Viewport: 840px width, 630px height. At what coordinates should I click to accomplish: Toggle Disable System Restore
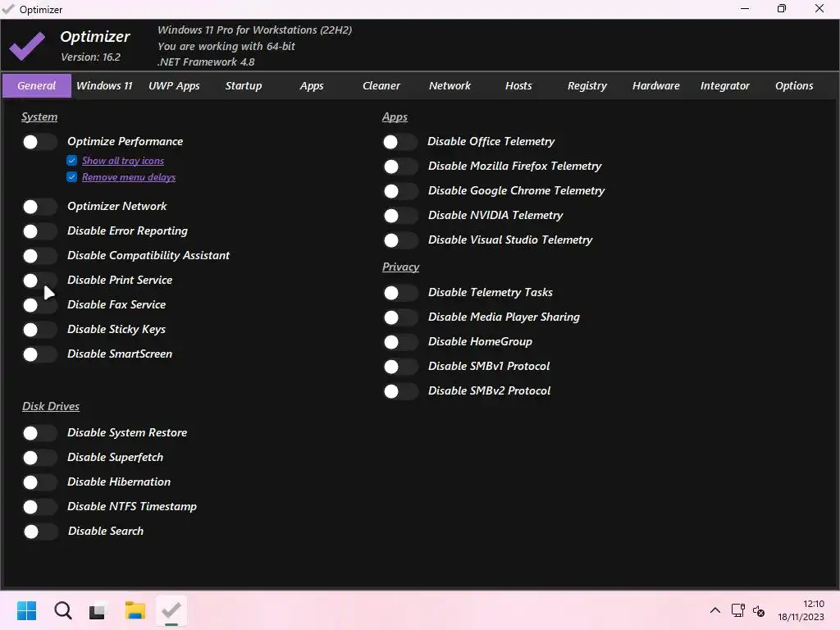click(39, 433)
